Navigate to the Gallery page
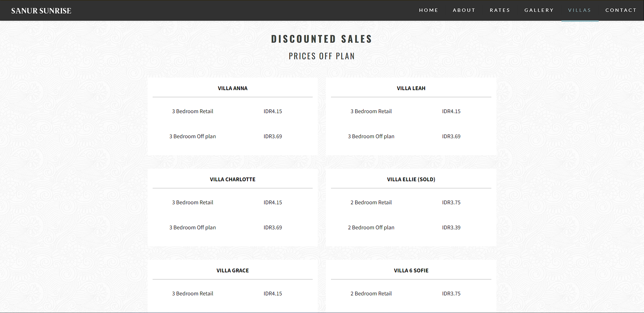644x313 pixels. click(539, 10)
